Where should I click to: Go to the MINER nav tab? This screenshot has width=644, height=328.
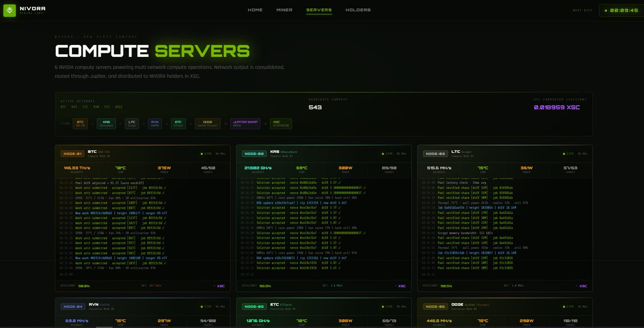coord(284,10)
